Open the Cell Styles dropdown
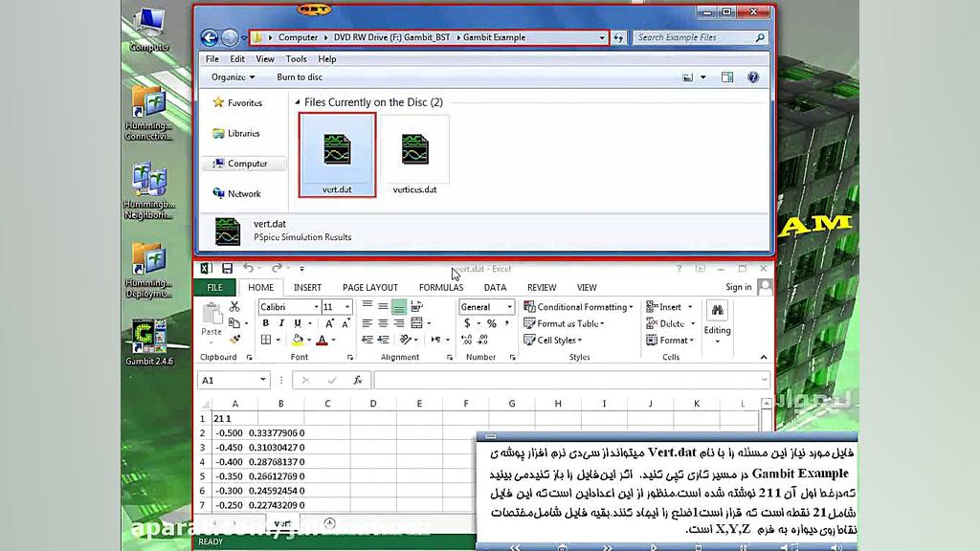The width and height of the screenshot is (980, 551). tap(557, 341)
